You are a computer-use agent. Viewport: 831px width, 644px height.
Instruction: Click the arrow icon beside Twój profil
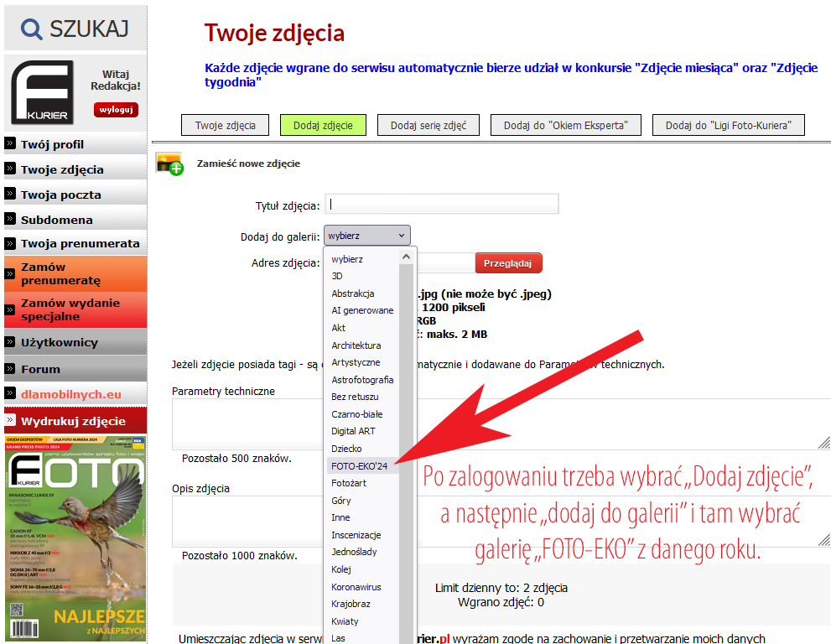tap(10, 143)
